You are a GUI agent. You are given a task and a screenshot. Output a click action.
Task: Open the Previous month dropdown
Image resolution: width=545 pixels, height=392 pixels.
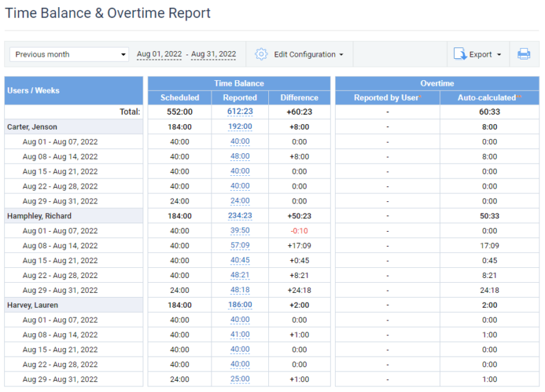[x=70, y=55]
